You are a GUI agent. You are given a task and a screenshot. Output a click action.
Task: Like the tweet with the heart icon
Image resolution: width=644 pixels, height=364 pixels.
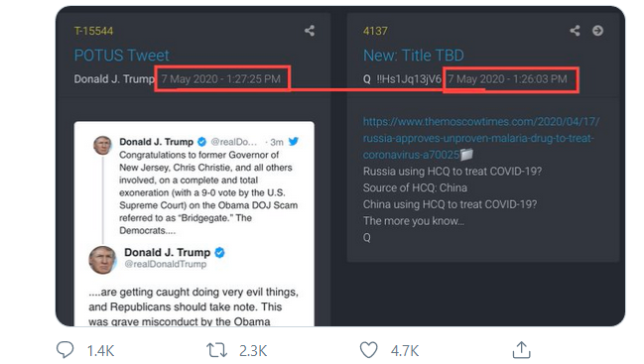click(x=368, y=350)
